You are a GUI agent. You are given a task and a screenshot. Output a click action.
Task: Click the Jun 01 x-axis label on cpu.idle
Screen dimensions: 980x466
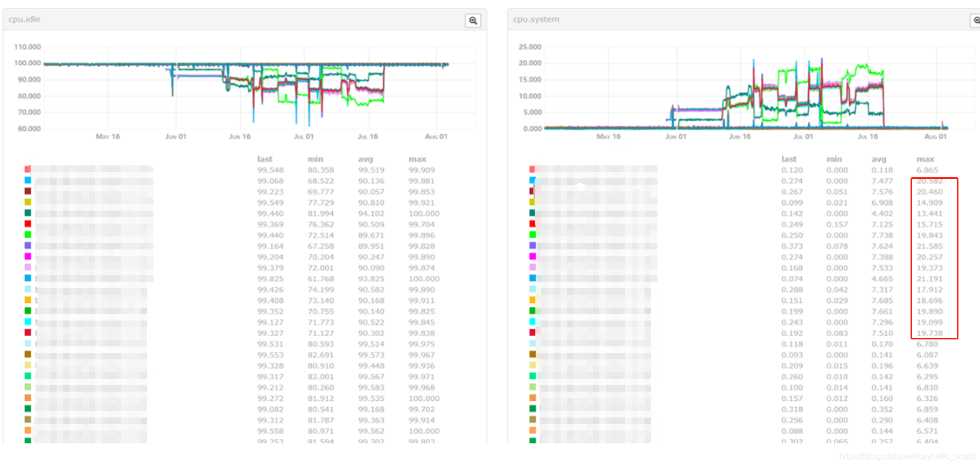[176, 137]
